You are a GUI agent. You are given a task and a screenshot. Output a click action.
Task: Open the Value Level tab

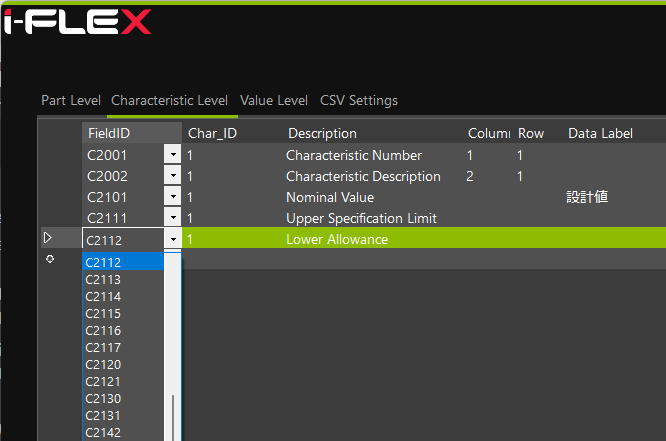pyautogui.click(x=274, y=100)
